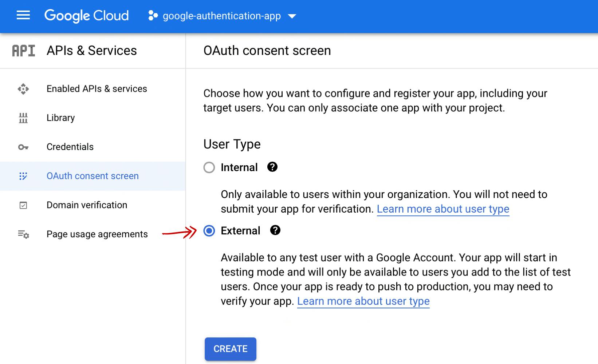The height and width of the screenshot is (364, 598).
Task: Click the Google Cloud logo
Action: click(x=87, y=16)
